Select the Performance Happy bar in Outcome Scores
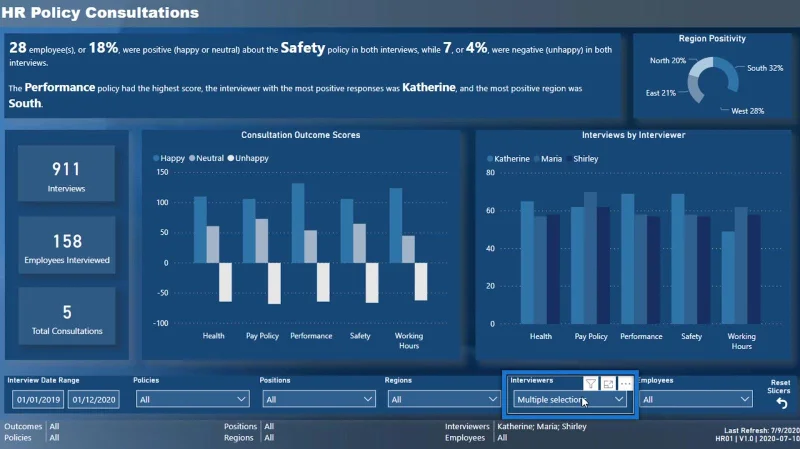Viewport: 800px width, 449px height. point(298,223)
